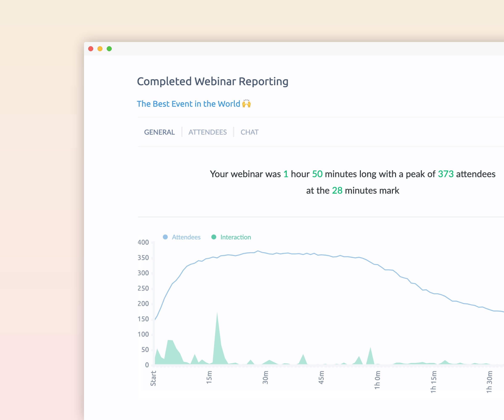Open The Best Event in the World link
The width and height of the screenshot is (504, 420).
188,104
